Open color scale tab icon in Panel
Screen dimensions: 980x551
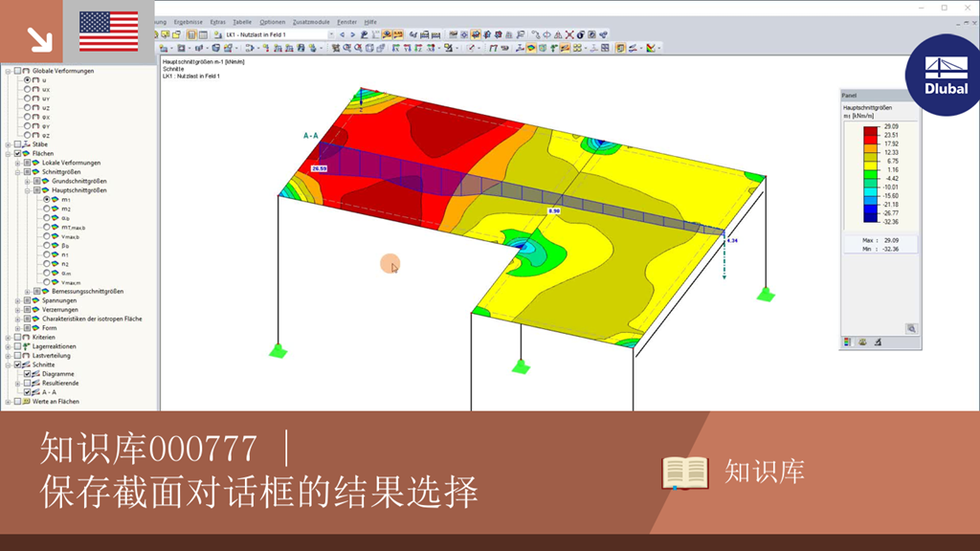click(848, 342)
